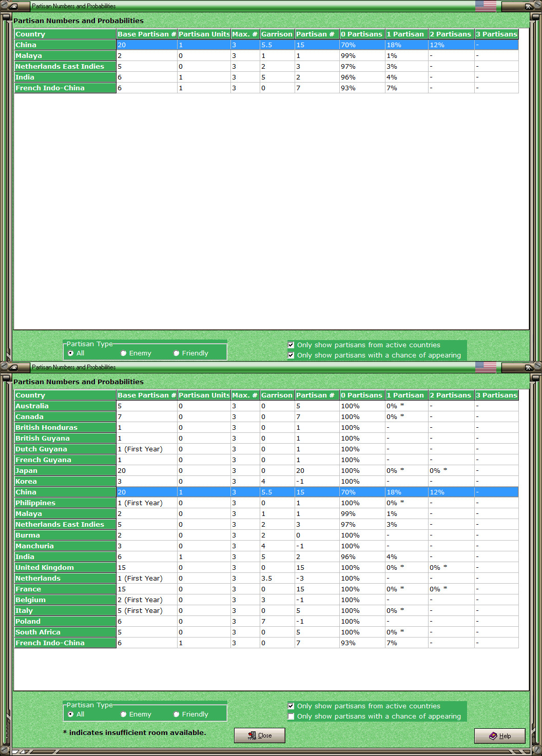
Task: Click the title bar left corner icon of the upper window
Action: [x=13, y=6]
